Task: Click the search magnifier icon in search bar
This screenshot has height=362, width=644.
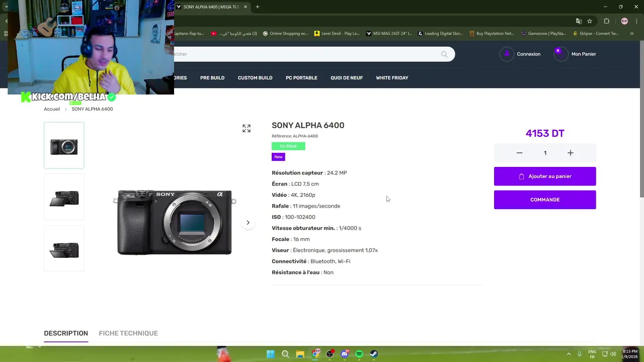Action: [x=444, y=54]
